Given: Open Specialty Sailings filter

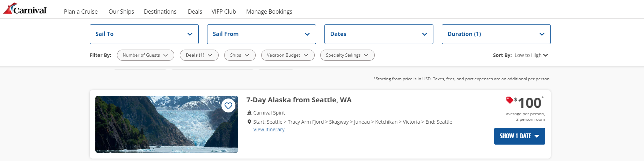Looking at the screenshot, I should [347, 55].
